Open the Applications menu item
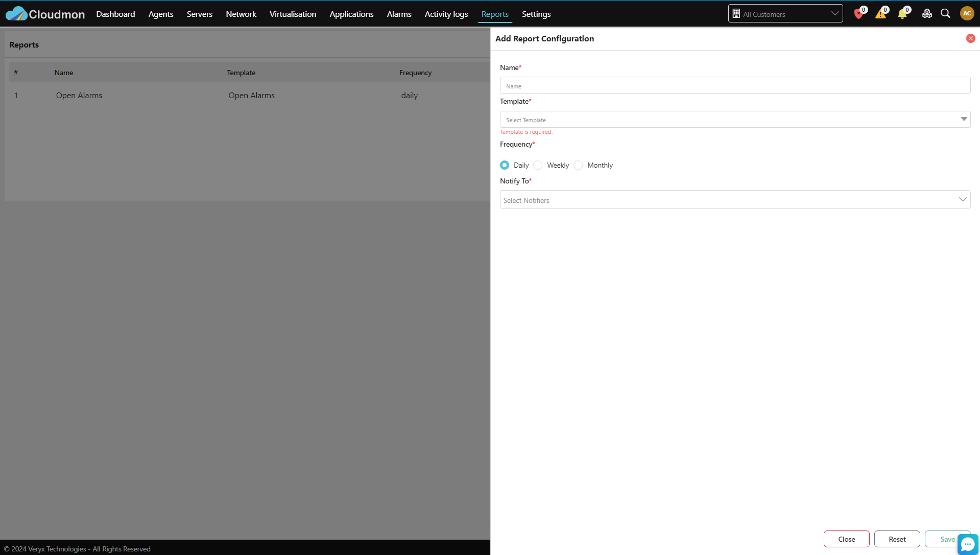The height and width of the screenshot is (555, 980). click(x=351, y=14)
